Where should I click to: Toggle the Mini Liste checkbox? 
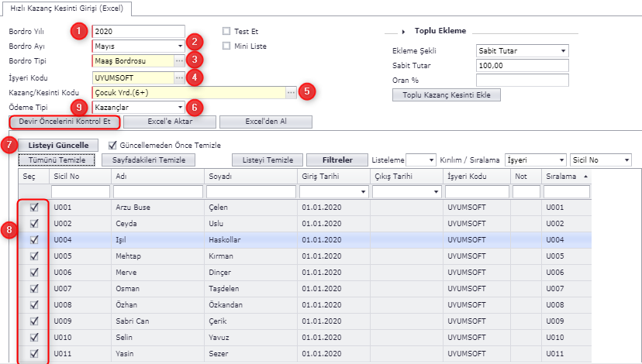pyautogui.click(x=226, y=46)
